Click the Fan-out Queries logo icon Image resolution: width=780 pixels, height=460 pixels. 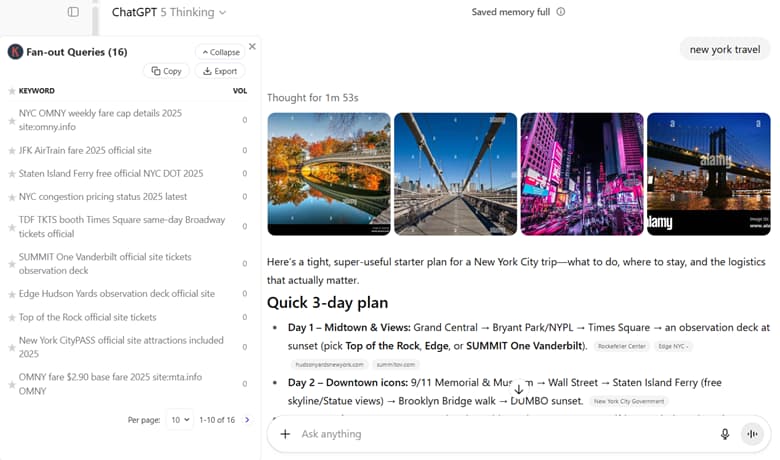pos(15,52)
